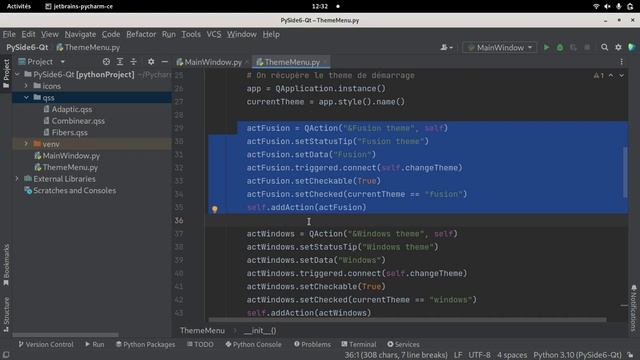
Task: Hide the Project panel with minus icon
Action: [164, 62]
